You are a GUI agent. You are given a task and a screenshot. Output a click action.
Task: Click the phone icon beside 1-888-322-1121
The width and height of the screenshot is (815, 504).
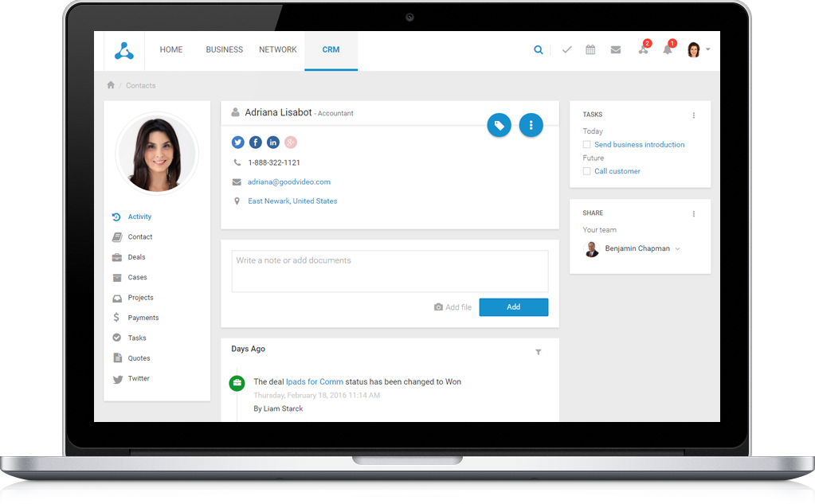pyautogui.click(x=237, y=162)
